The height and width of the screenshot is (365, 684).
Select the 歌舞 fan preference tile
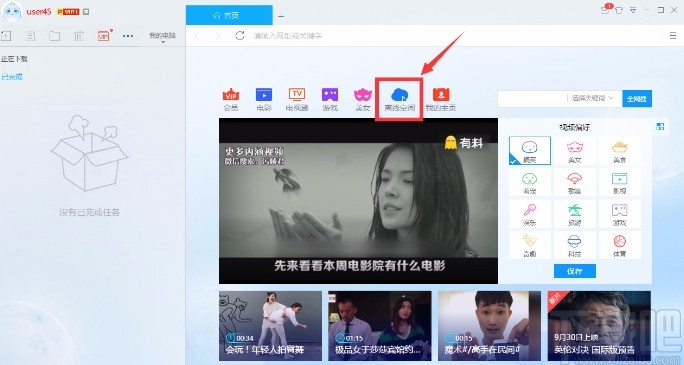click(x=575, y=182)
